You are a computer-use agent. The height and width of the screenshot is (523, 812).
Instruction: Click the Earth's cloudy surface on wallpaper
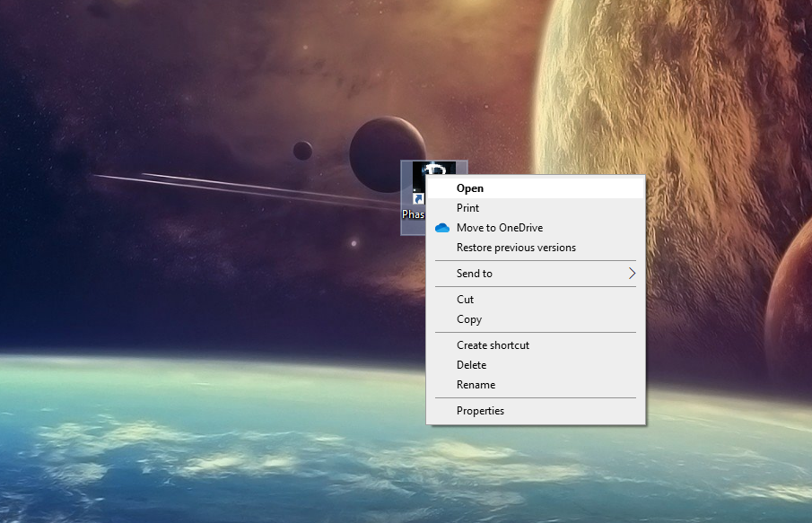[179, 440]
